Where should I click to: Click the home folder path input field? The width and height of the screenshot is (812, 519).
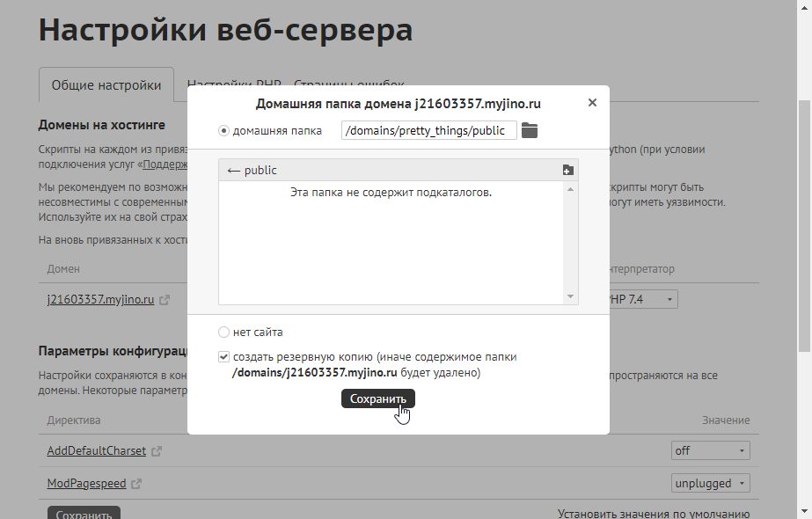click(428, 131)
